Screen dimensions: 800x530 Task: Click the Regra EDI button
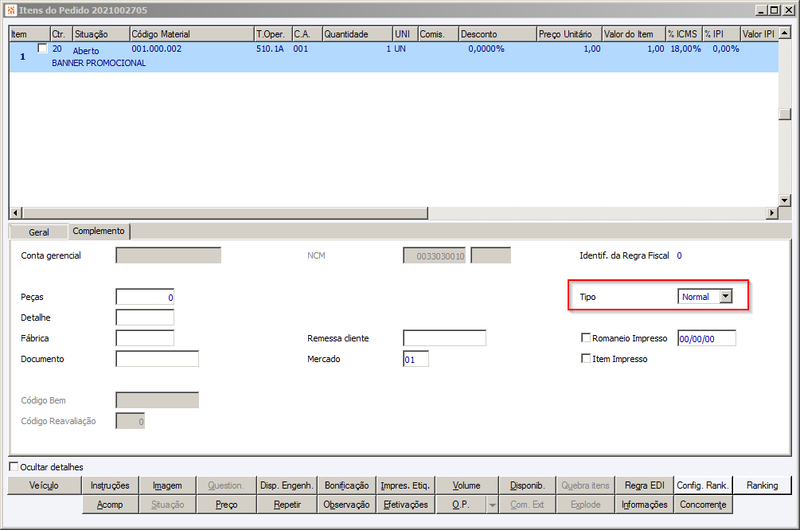point(644,485)
